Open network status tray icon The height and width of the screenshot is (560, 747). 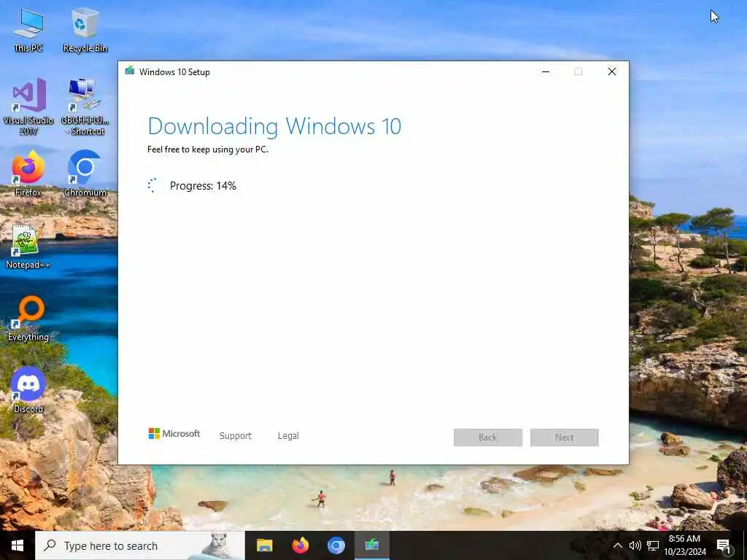tap(653, 545)
